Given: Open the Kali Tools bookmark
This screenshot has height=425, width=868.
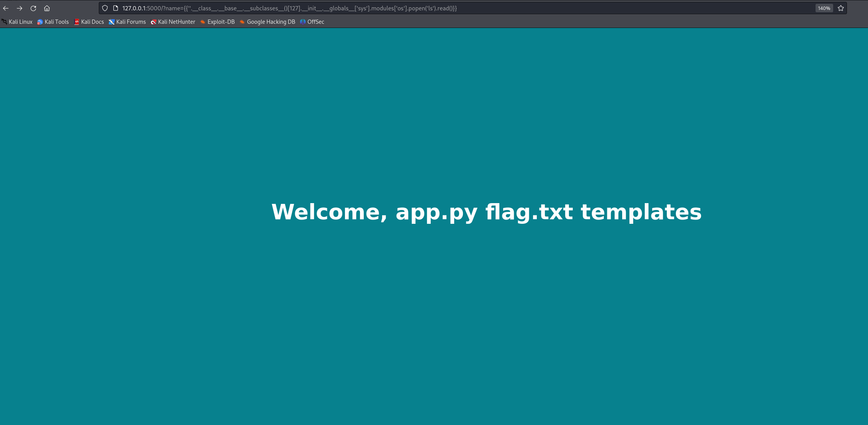Looking at the screenshot, I should coord(53,22).
